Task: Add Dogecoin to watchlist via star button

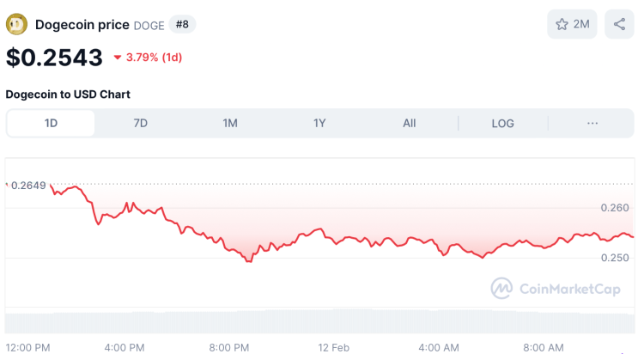Action: pos(572,24)
